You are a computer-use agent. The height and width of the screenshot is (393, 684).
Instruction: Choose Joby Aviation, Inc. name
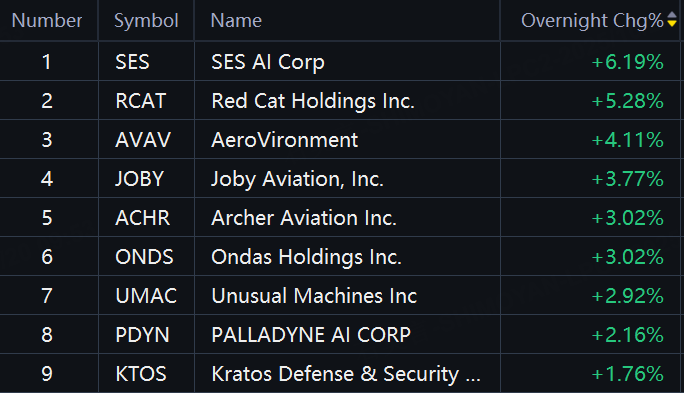point(298,179)
